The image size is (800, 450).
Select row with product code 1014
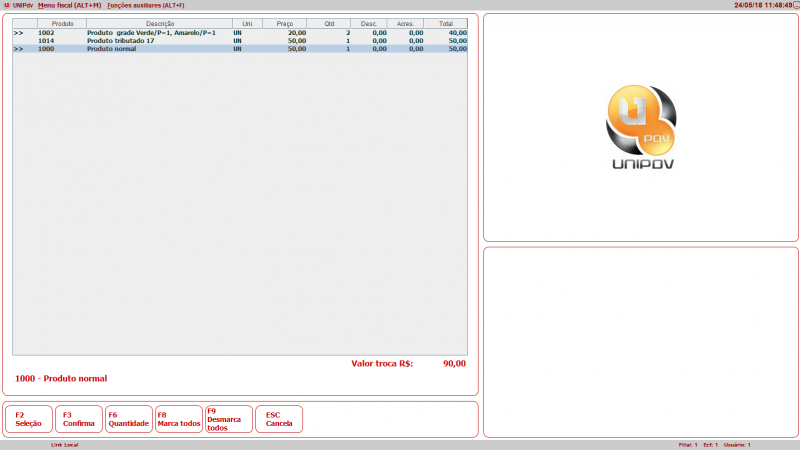pos(240,41)
